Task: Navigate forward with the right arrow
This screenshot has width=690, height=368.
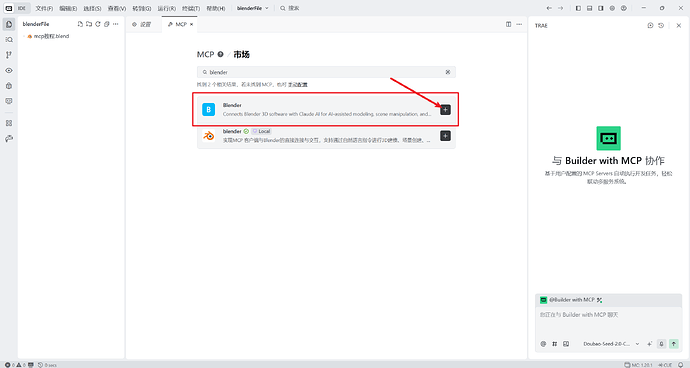Action: coord(560,8)
